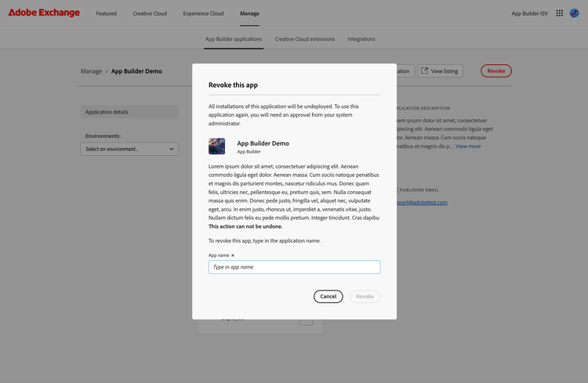Screen dimensions: 588x383
Task: Expand the Select an environment dropdown
Action: tap(129, 149)
